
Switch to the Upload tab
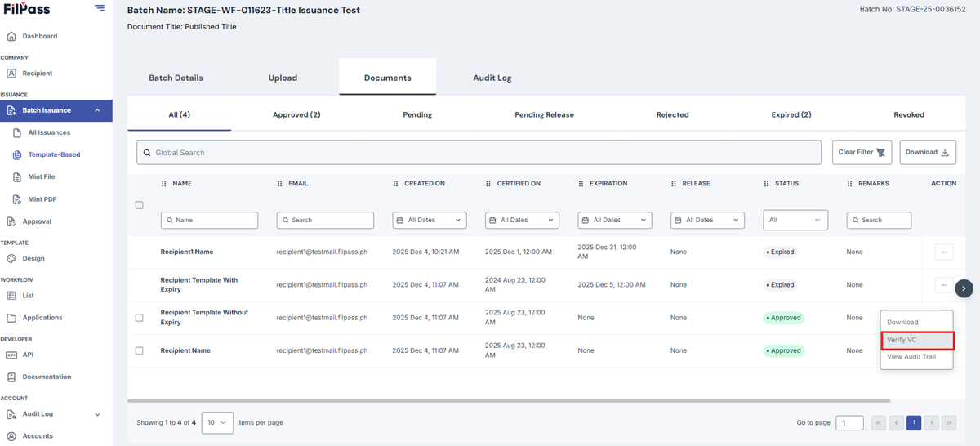click(x=283, y=78)
